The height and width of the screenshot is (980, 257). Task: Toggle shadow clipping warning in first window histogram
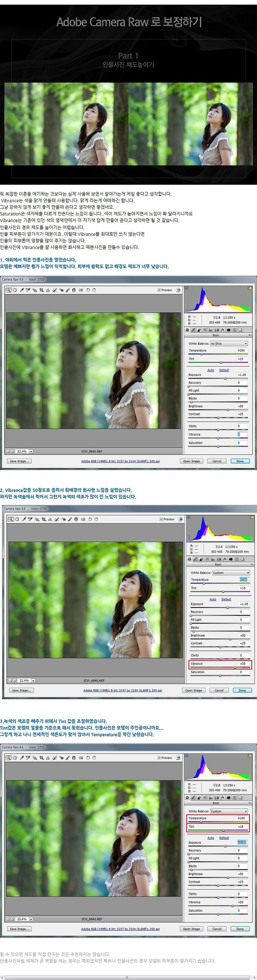pos(186,288)
